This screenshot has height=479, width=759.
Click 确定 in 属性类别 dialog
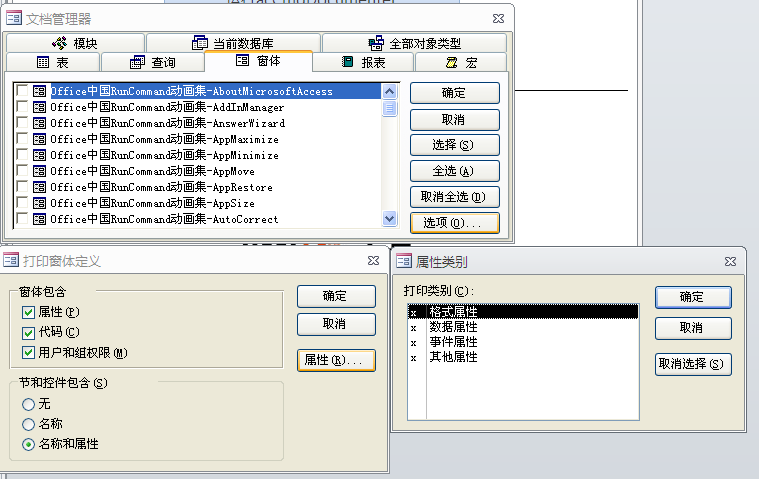pyautogui.click(x=693, y=297)
